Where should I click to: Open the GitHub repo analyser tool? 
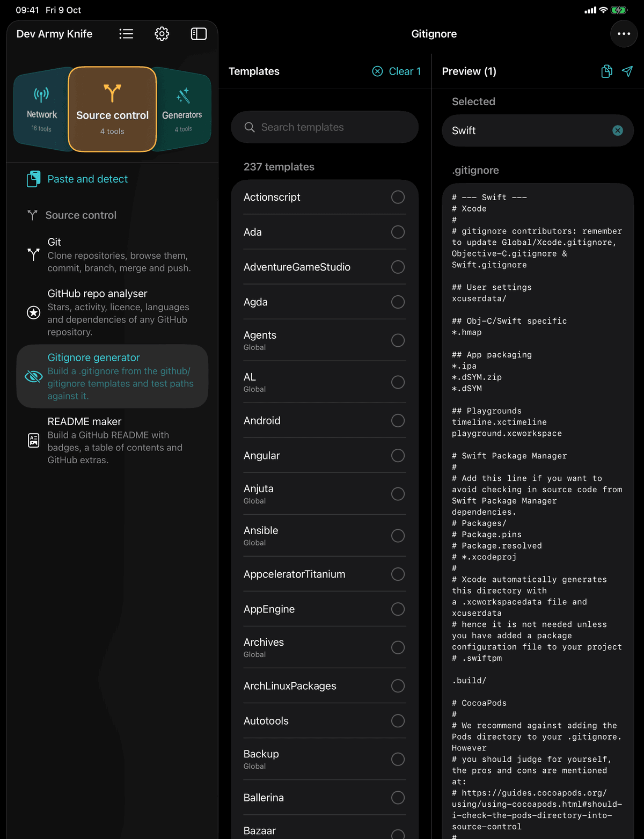pyautogui.click(x=112, y=312)
